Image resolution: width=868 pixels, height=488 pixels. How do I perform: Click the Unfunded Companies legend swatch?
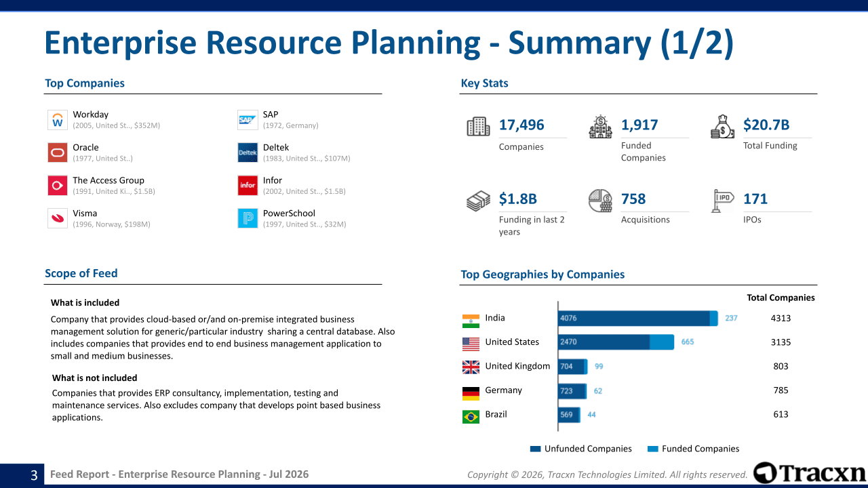coord(536,449)
